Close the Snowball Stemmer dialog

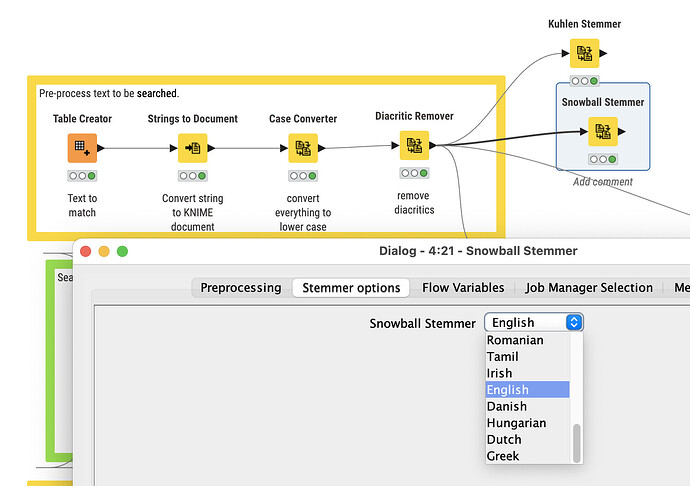[85, 251]
